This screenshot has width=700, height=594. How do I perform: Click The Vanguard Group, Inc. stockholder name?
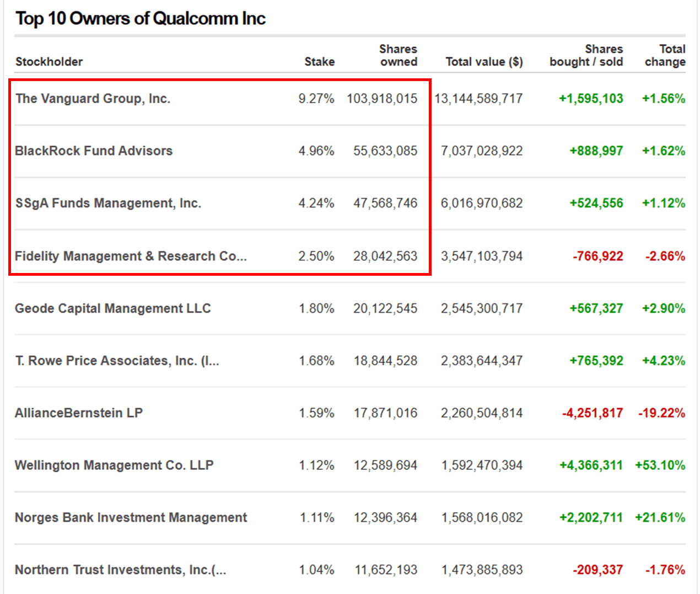point(93,99)
